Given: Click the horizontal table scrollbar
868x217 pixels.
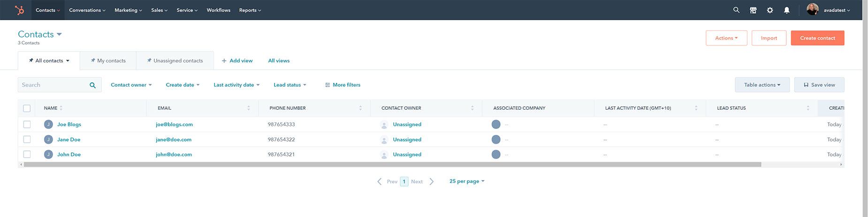Looking at the screenshot, I should (392, 165).
